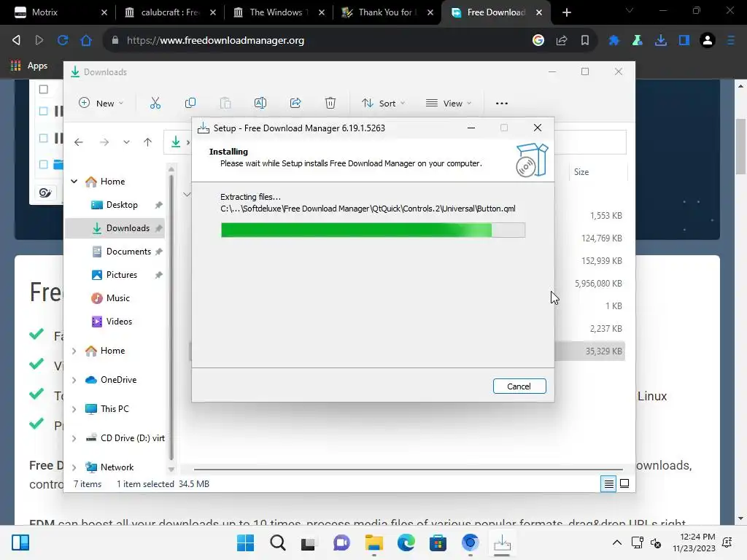Viewport: 747px width, 560px height.
Task: Select Pictures in the navigation pane
Action: 122,275
